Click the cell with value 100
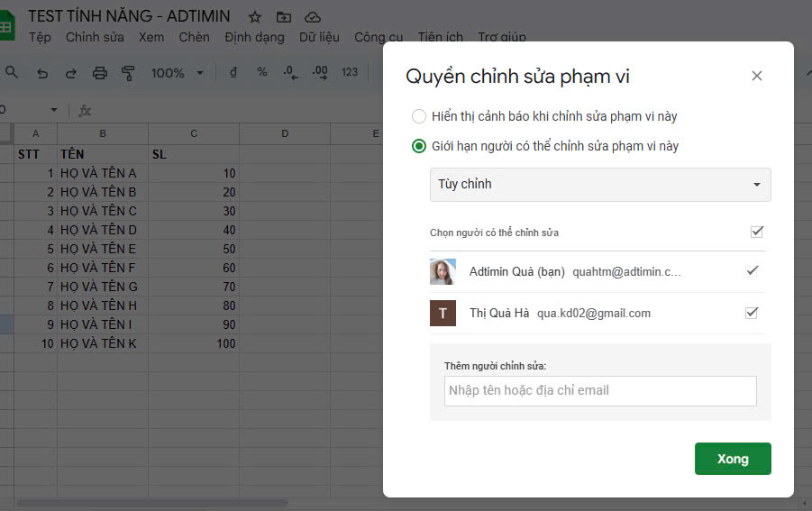Viewport: 812px width, 511px height. point(194,343)
